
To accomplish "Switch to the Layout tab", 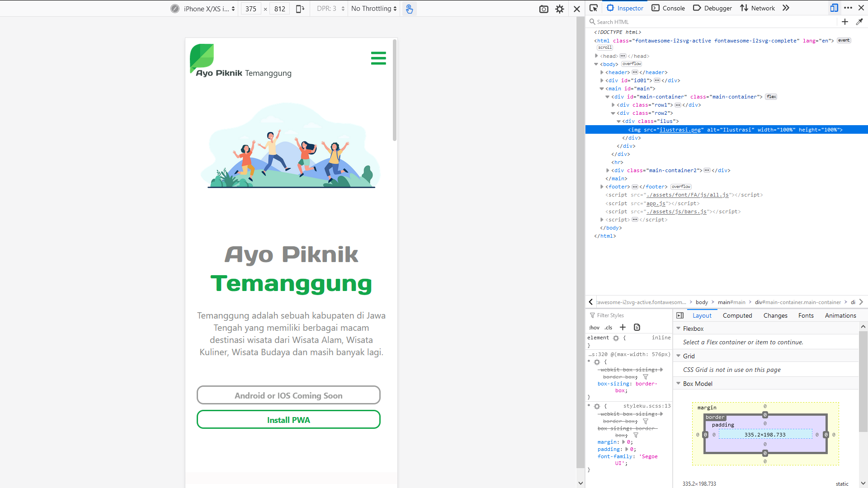I will pyautogui.click(x=702, y=315).
